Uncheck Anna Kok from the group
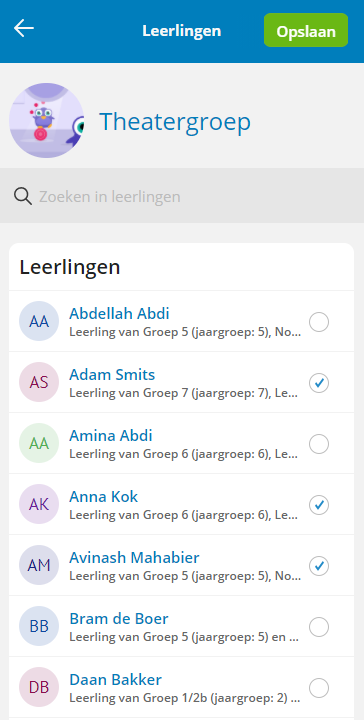Image resolution: width=364 pixels, height=720 pixels. (x=319, y=505)
